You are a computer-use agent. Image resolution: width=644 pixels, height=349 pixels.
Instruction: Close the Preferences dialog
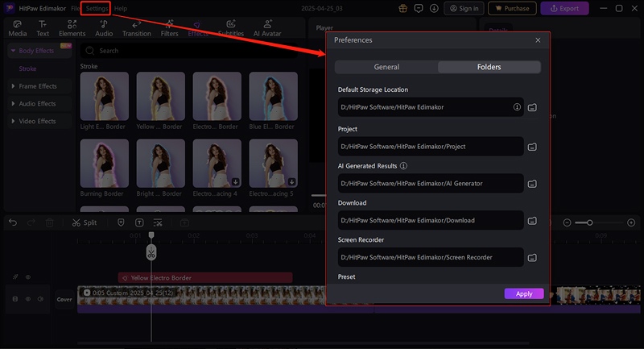click(x=538, y=39)
